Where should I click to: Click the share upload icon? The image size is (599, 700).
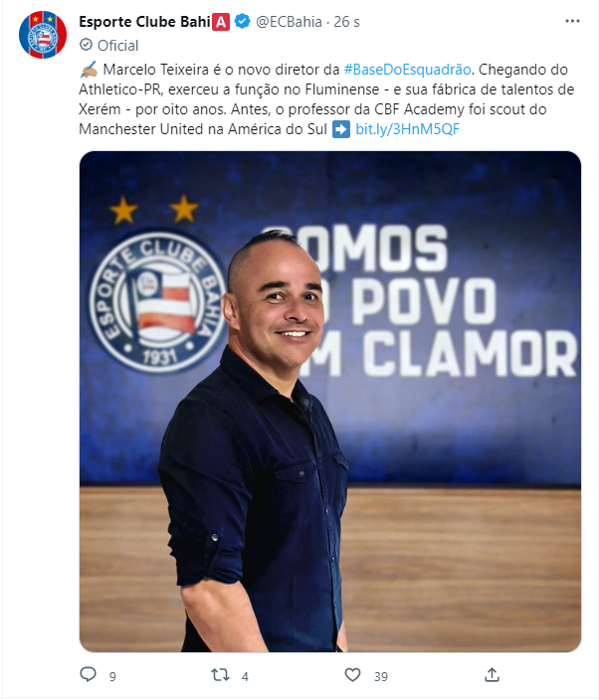(x=492, y=674)
